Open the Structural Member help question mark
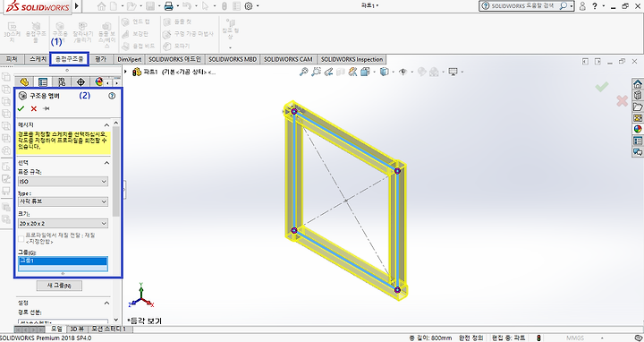644x342 pixels. pos(112,96)
